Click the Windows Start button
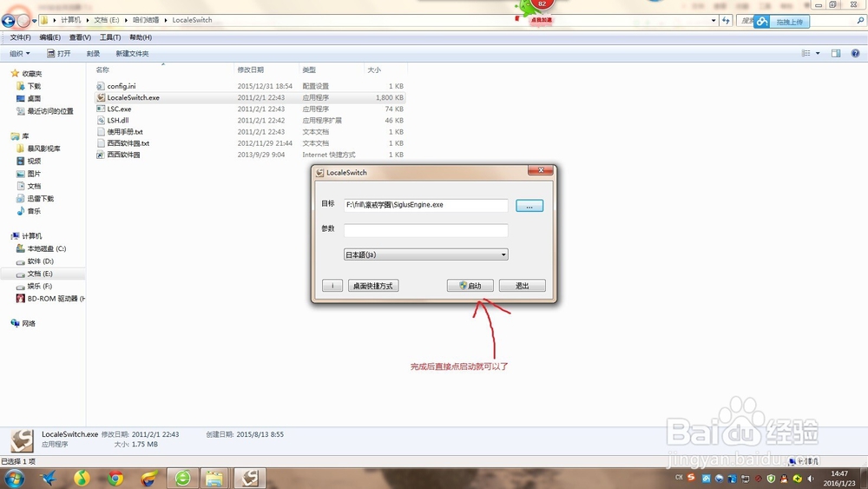The height and width of the screenshot is (489, 868). click(13, 478)
